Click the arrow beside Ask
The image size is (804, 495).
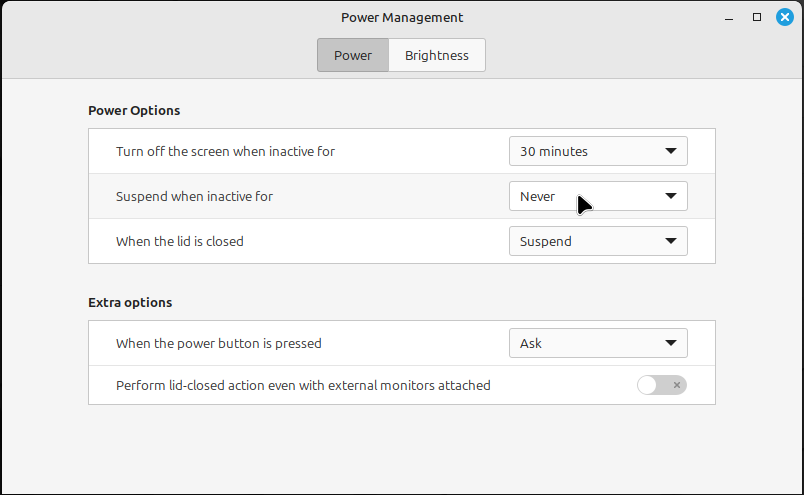671,343
